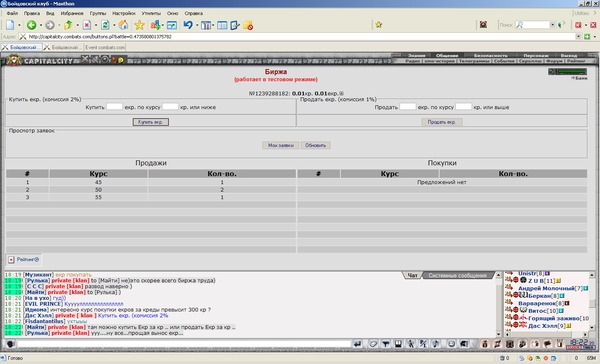Click the Обновить button
This screenshot has height=364, width=600.
pyautogui.click(x=315, y=145)
